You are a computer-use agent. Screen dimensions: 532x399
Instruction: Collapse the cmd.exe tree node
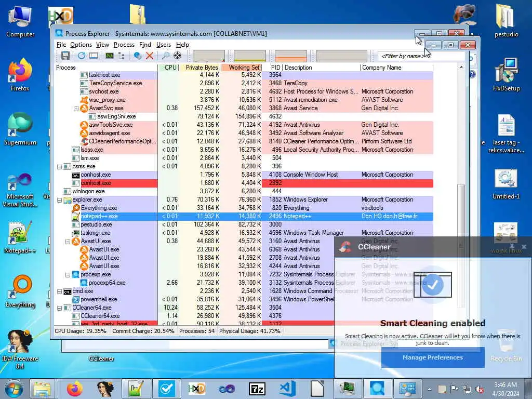click(x=59, y=291)
